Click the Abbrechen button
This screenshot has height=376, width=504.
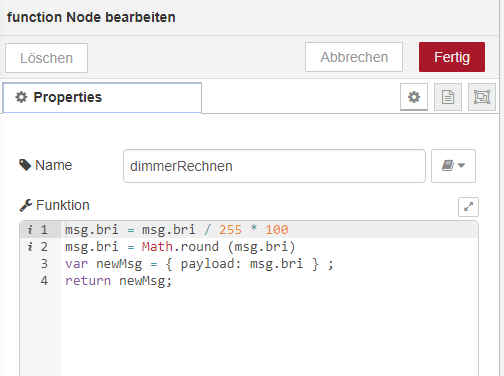pos(354,57)
